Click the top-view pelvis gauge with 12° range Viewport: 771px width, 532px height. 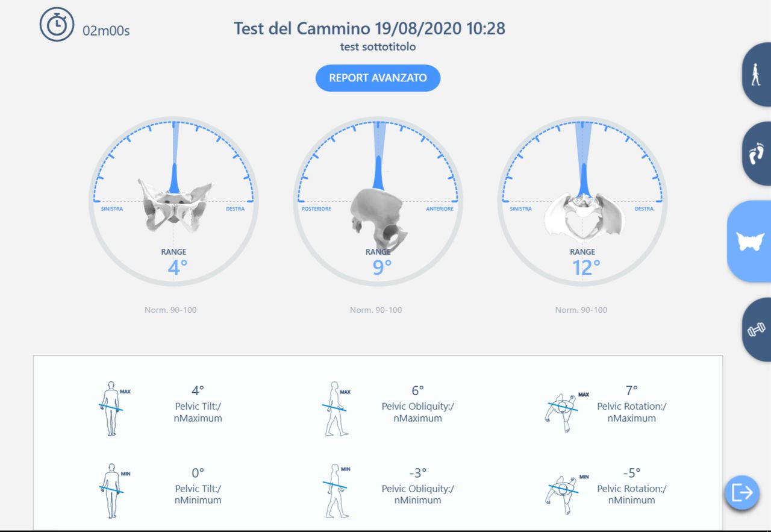(582, 201)
